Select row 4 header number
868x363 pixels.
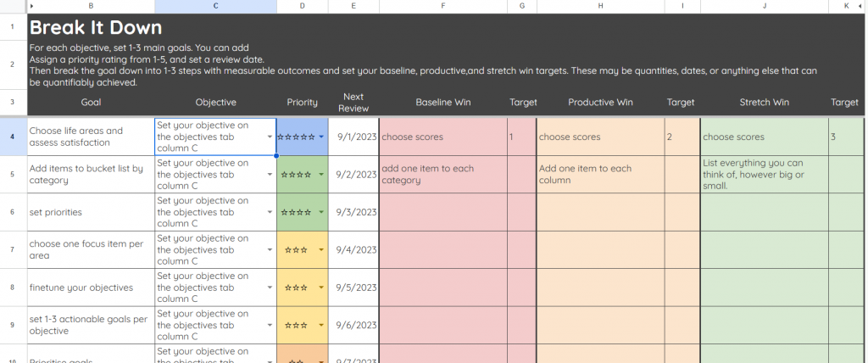tap(13, 137)
